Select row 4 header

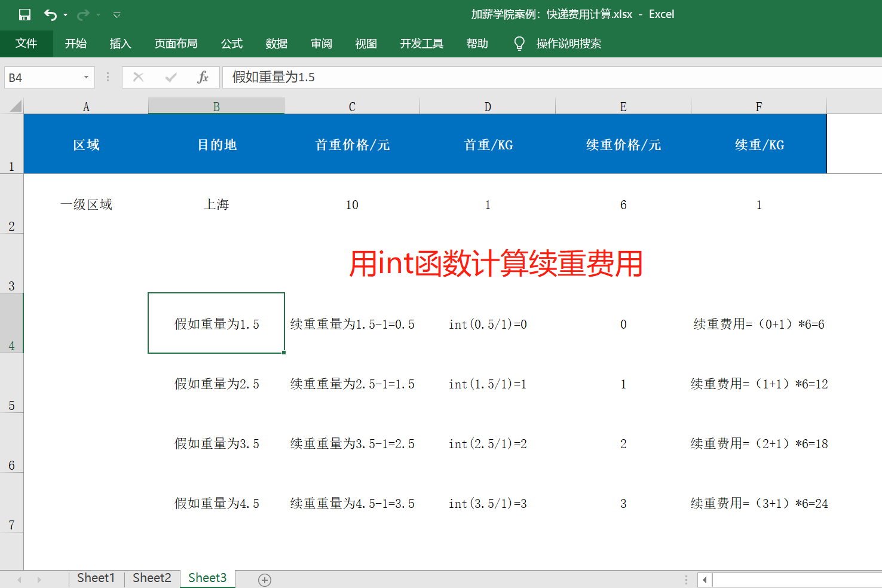[11, 323]
